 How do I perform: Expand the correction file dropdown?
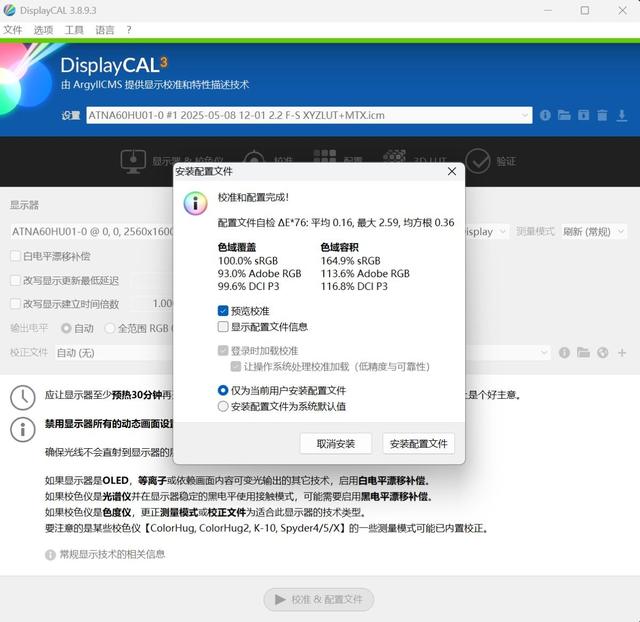coord(544,353)
